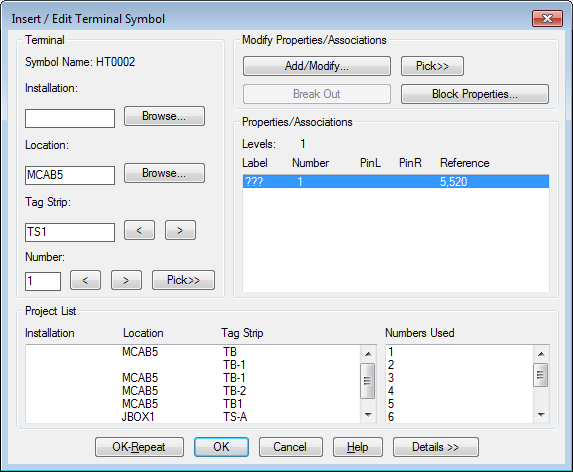Select JBOX1 TS-A entry in Project List
Image resolution: width=573 pixels, height=472 pixels.
click(x=192, y=417)
